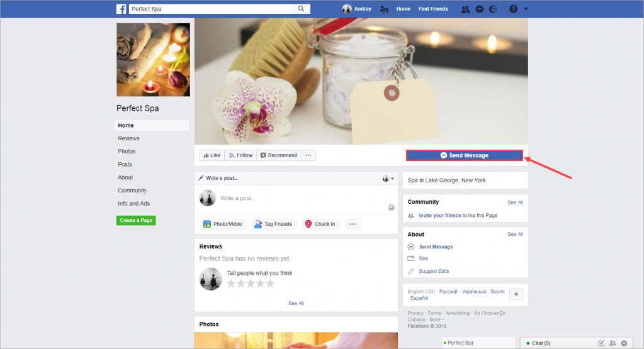
Task: Click the Facebook logo icon
Action: [121, 9]
